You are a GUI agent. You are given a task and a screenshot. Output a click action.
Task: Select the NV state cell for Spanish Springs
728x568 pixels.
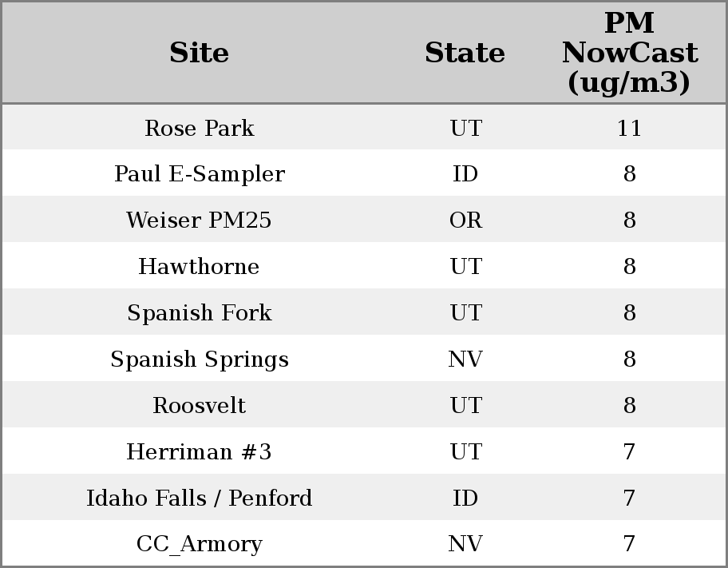(465, 359)
